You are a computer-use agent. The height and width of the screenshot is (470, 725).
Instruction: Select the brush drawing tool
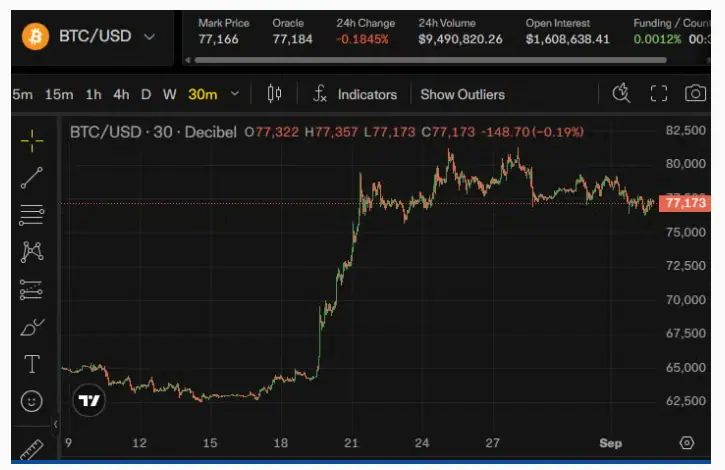click(32, 328)
